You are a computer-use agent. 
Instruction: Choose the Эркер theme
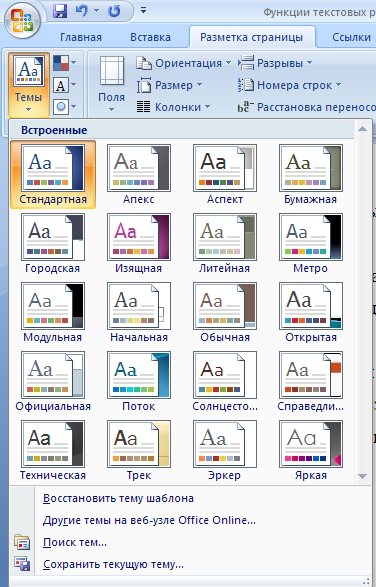(225, 450)
